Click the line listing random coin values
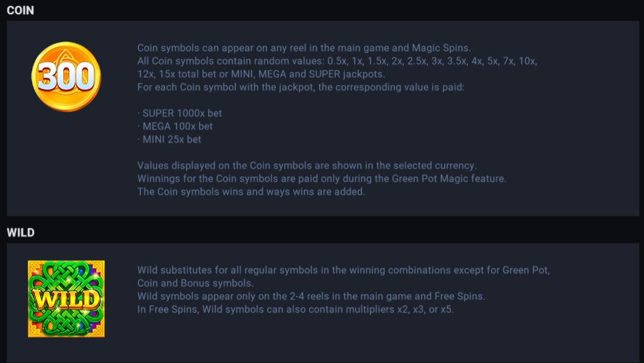644x363 pixels. (337, 61)
